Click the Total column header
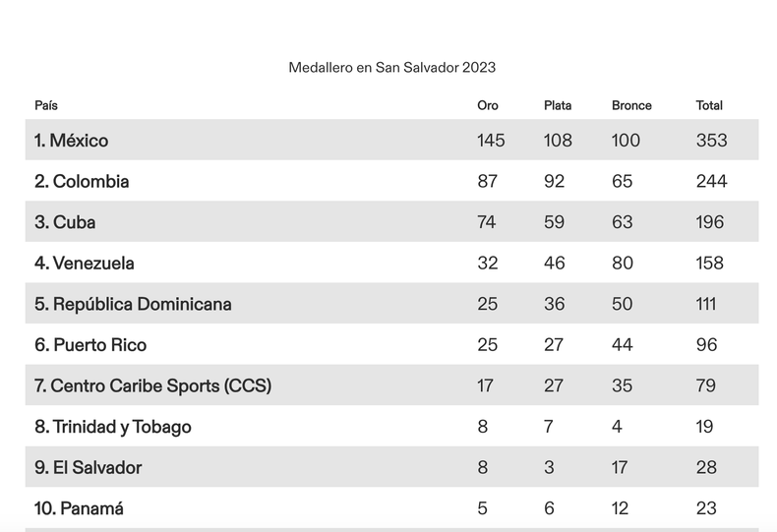777x532 pixels. (709, 105)
